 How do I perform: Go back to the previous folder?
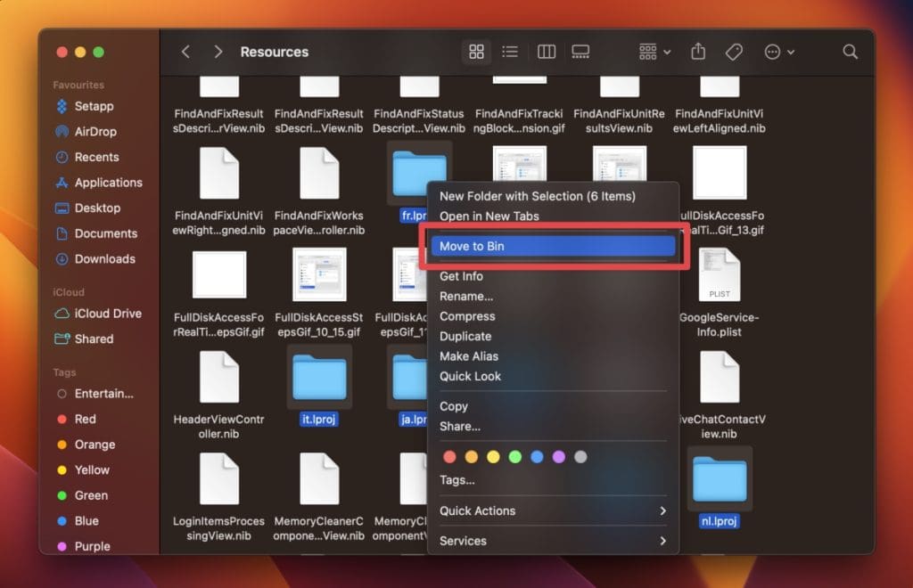coord(185,52)
